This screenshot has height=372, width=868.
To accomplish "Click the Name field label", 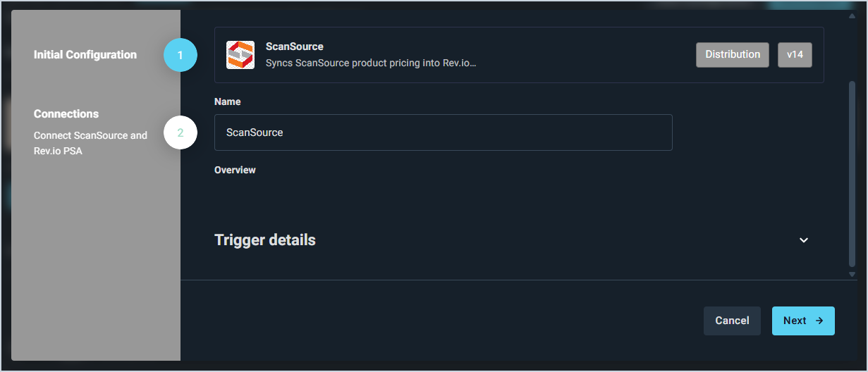I will pos(228,101).
